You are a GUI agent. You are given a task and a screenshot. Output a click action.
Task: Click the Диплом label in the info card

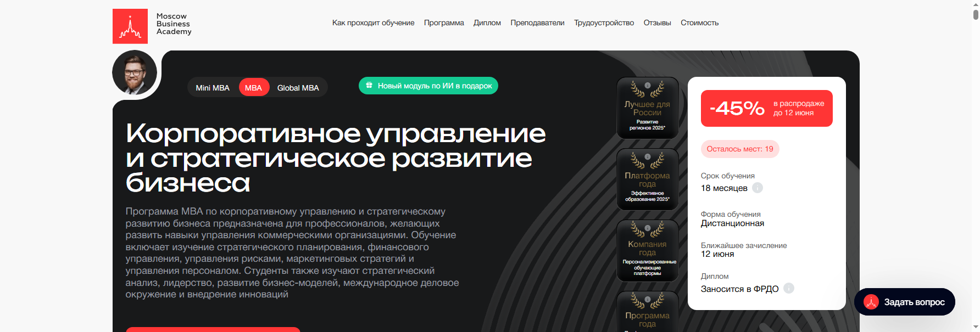click(715, 276)
